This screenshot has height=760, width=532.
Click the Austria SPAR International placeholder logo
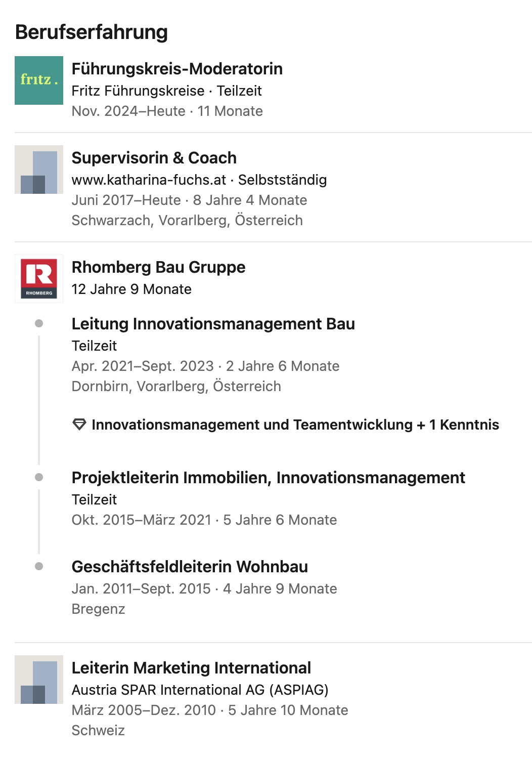click(x=39, y=680)
